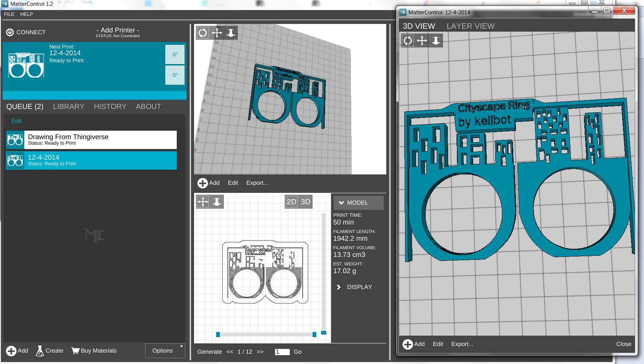This screenshot has width=644, height=364.
Task: Select the 3D VIEW tab
Action: pos(419,26)
